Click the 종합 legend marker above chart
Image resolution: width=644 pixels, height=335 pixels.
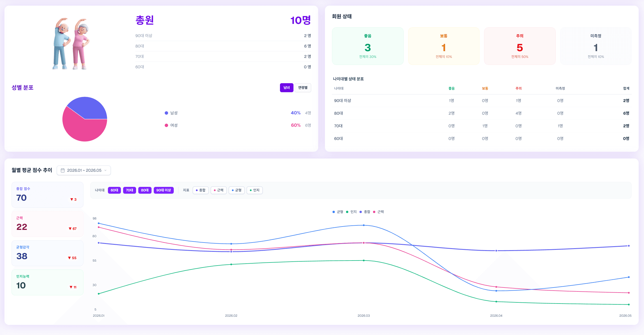(361, 212)
